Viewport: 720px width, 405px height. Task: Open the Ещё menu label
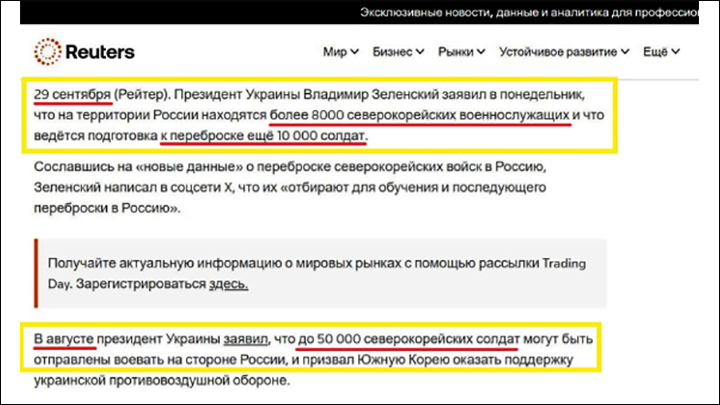point(655,52)
